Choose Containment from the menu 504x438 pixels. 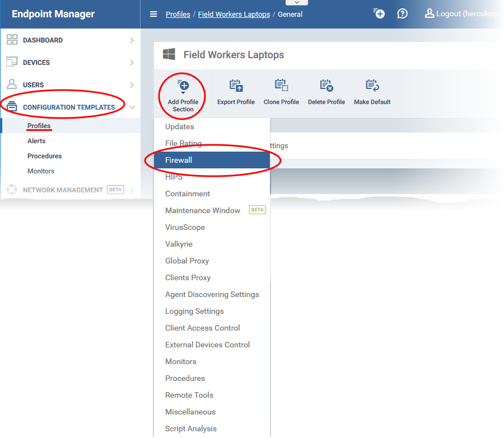click(x=212, y=194)
